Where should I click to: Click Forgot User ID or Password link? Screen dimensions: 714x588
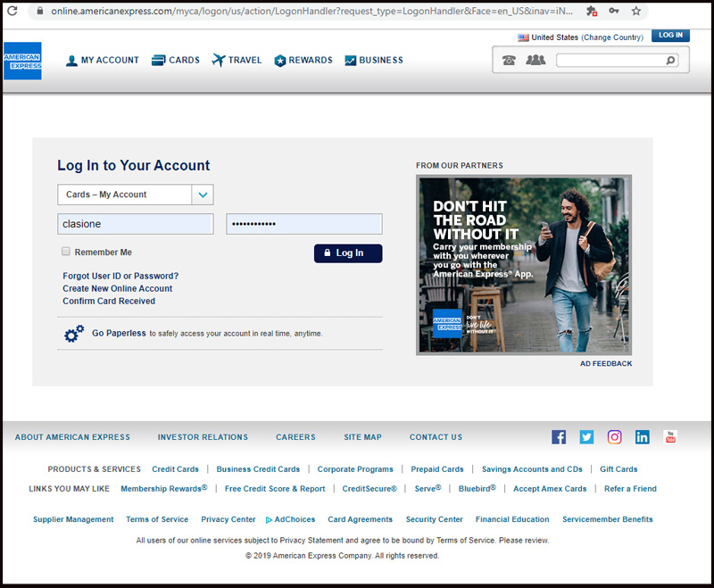coord(120,276)
